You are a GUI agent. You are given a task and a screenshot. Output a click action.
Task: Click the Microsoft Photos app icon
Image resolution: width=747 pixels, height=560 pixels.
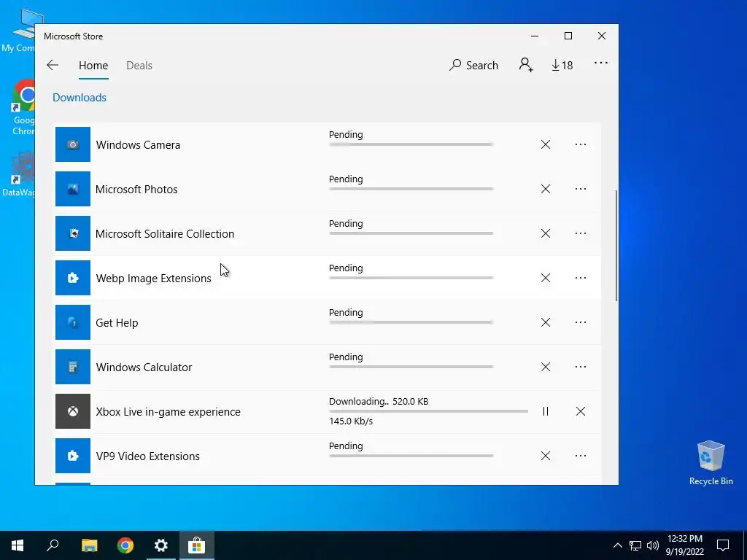(73, 189)
